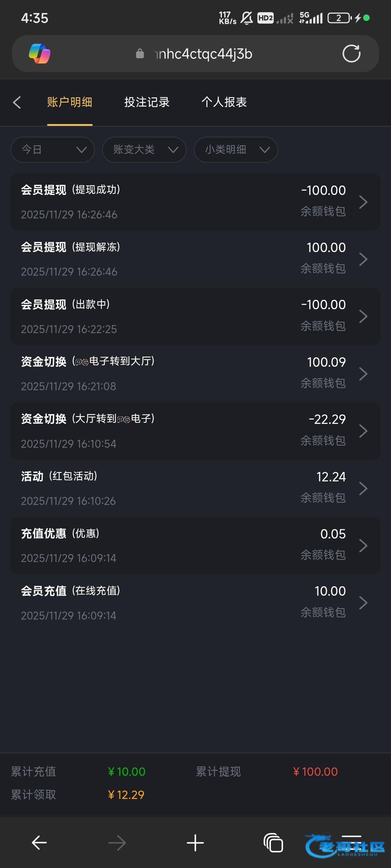This screenshot has width=391, height=868.
Task: Tap the URL address field
Action: [203, 54]
